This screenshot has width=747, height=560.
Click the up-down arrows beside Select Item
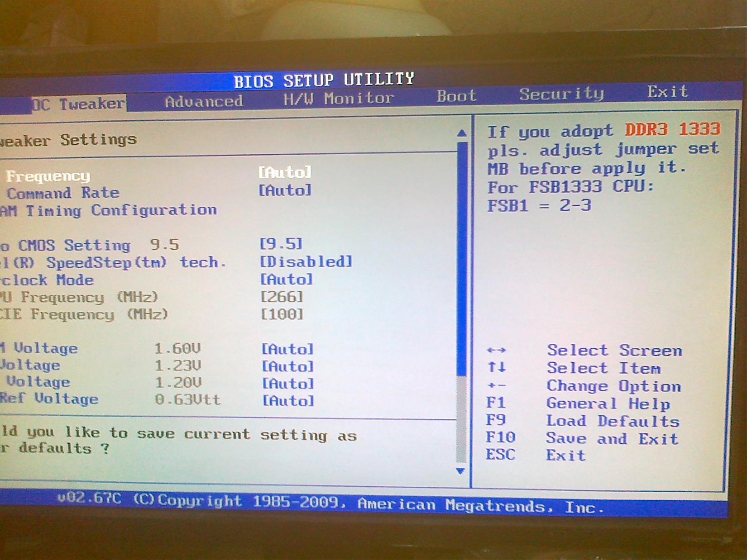click(x=496, y=367)
